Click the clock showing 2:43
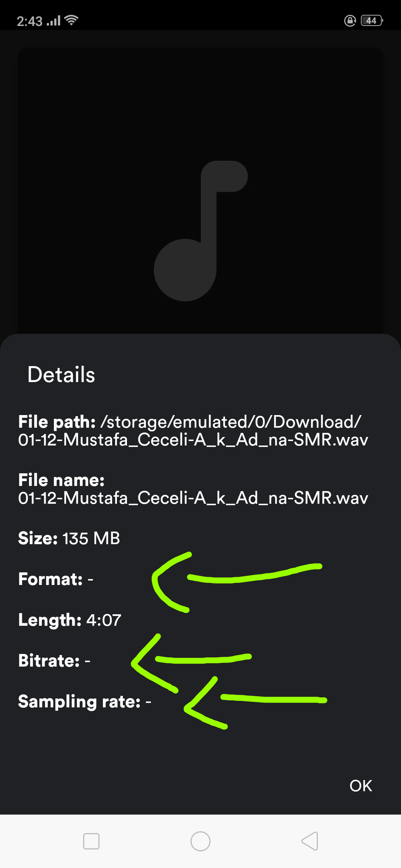 coord(30,20)
